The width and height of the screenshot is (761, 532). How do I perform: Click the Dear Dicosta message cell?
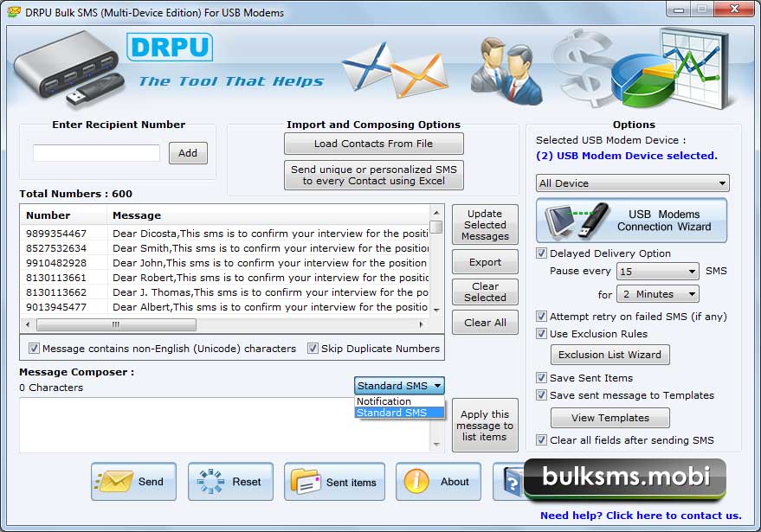[x=270, y=234]
